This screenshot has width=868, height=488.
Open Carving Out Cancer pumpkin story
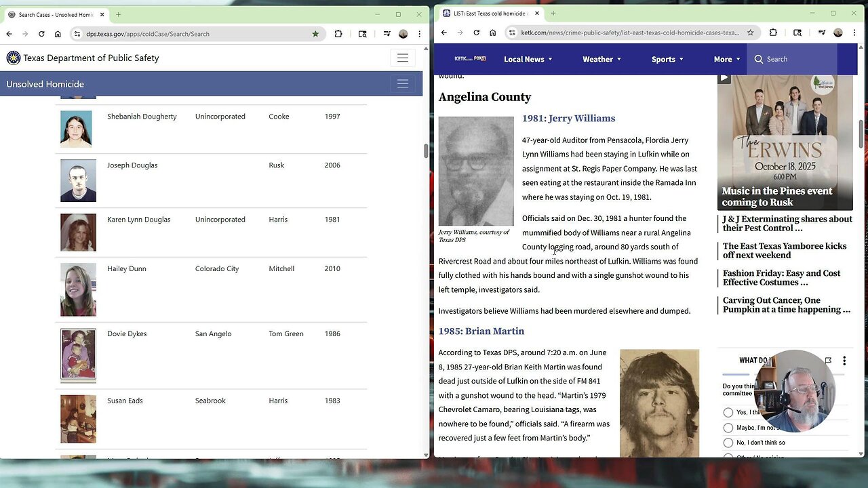(786, 305)
